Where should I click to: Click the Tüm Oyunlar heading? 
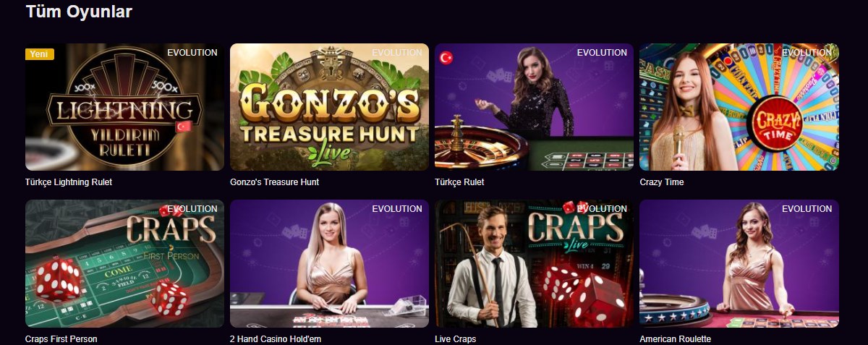click(79, 12)
